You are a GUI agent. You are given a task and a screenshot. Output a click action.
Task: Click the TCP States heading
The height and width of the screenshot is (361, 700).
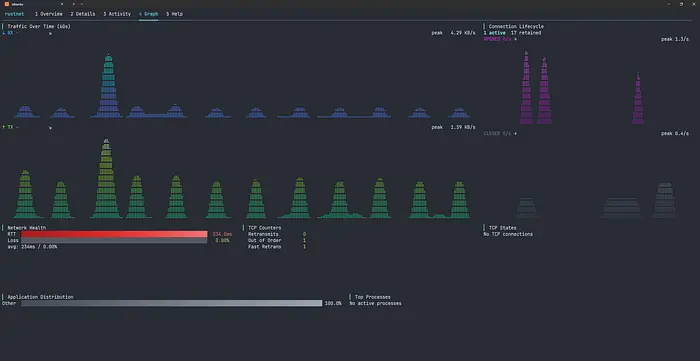tap(503, 228)
